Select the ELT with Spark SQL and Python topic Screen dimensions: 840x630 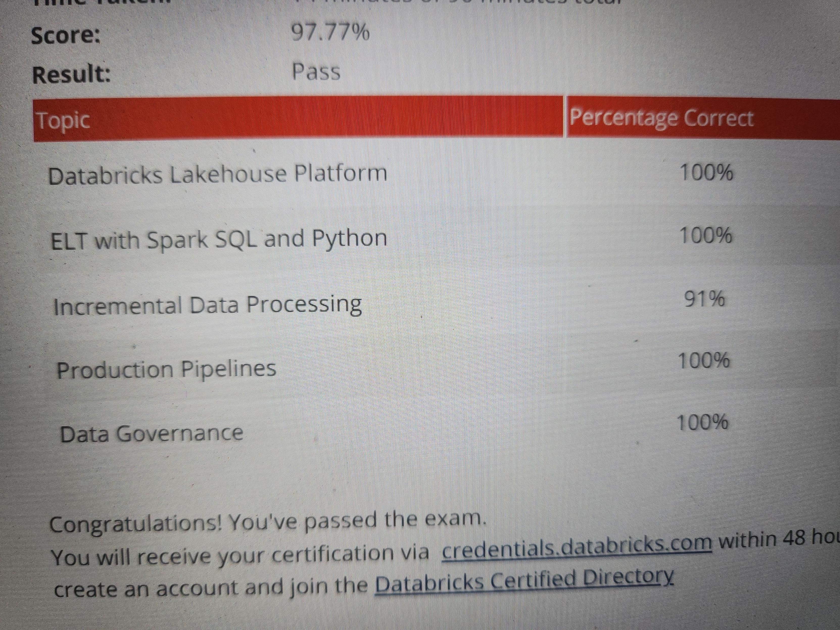[x=219, y=240]
